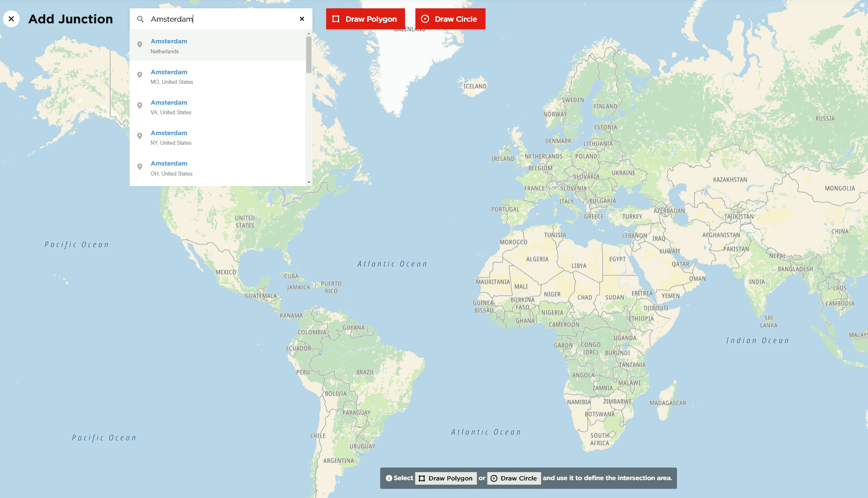Click the suggestion list scrollbar thumb
The height and width of the screenshot is (498, 868).
pyautogui.click(x=309, y=54)
